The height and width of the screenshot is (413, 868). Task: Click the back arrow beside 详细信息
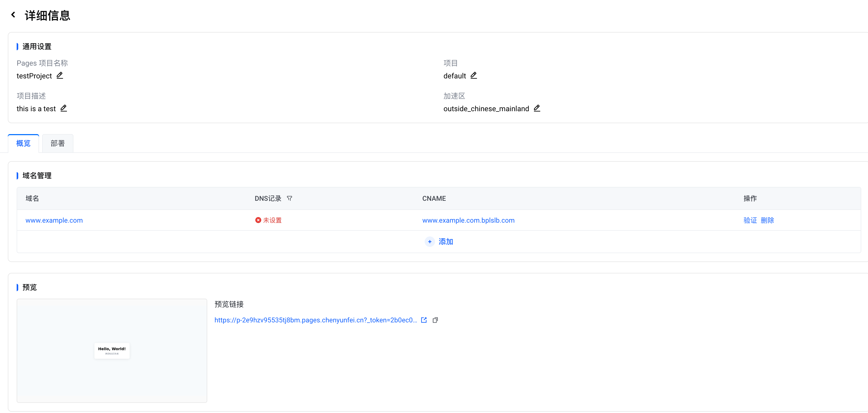(x=13, y=15)
